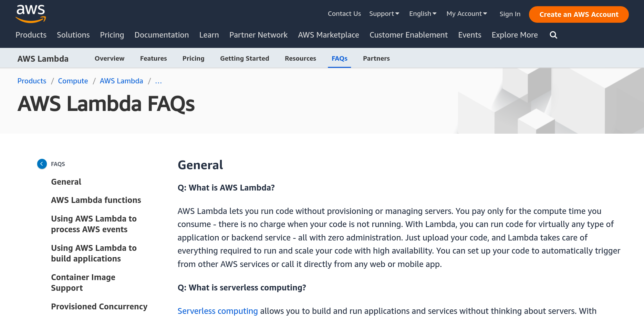This screenshot has height=318, width=644.
Task: Select the FAQs tab
Action: [339, 59]
